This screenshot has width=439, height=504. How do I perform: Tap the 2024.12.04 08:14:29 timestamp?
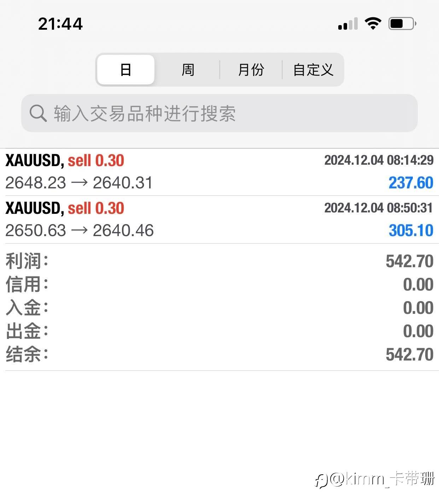point(379,160)
